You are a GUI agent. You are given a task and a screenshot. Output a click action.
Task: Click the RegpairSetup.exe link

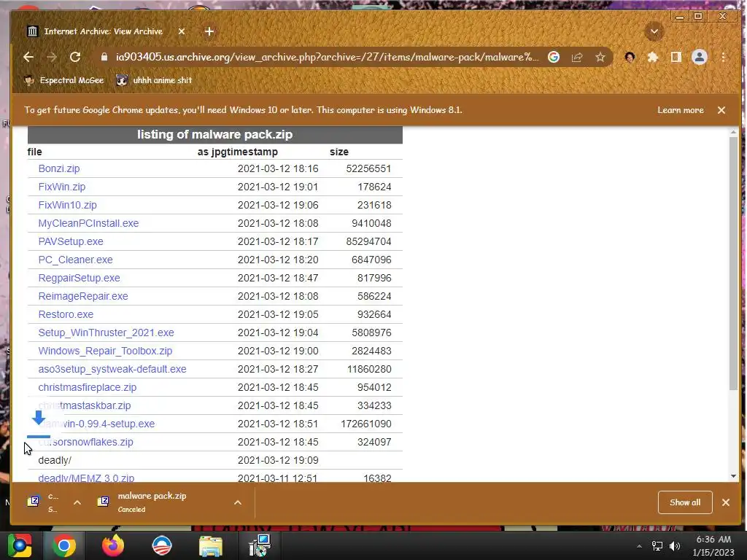[79, 278]
